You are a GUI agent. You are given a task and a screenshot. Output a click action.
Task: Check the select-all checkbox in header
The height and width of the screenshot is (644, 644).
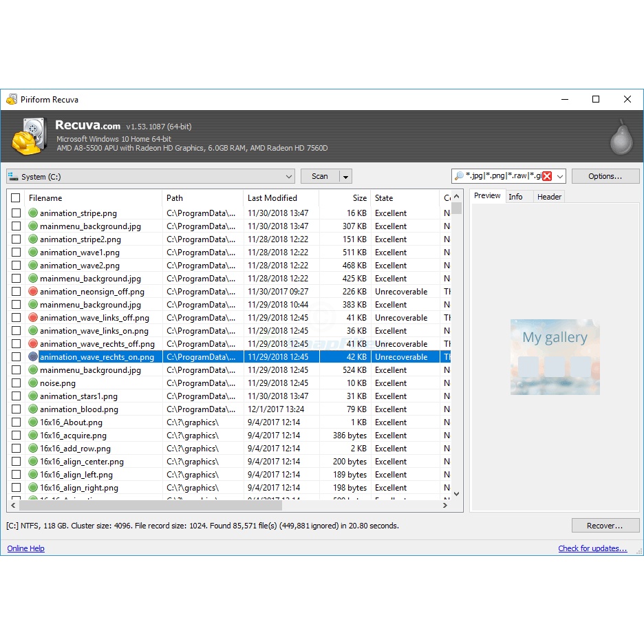16,198
